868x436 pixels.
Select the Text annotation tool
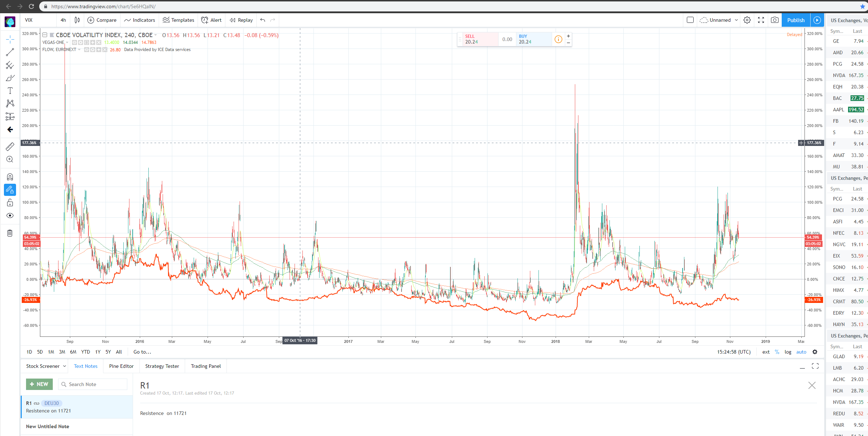point(10,91)
